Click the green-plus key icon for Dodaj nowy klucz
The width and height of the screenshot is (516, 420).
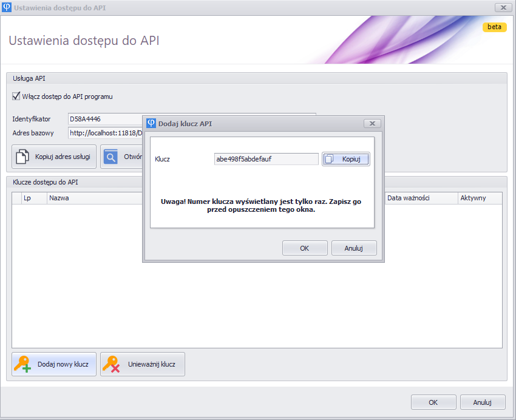point(22,364)
